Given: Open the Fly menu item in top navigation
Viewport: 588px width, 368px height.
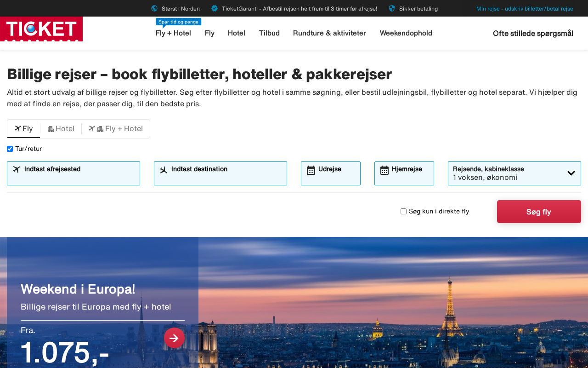Looking at the screenshot, I should [209, 33].
